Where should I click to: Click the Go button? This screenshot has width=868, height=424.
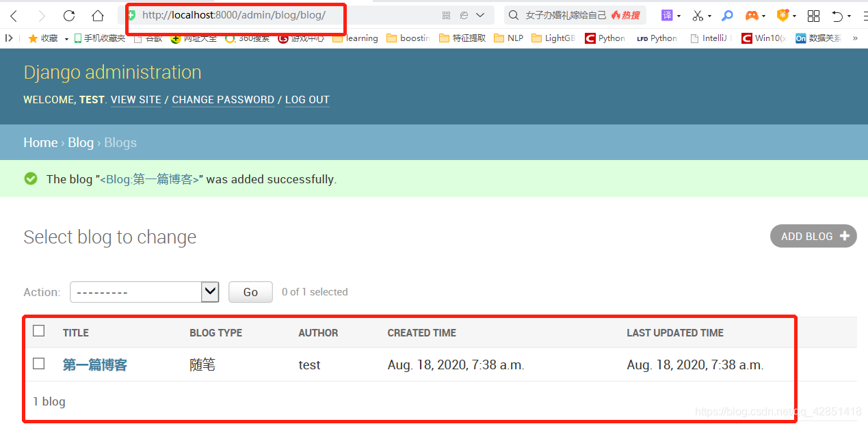click(250, 292)
